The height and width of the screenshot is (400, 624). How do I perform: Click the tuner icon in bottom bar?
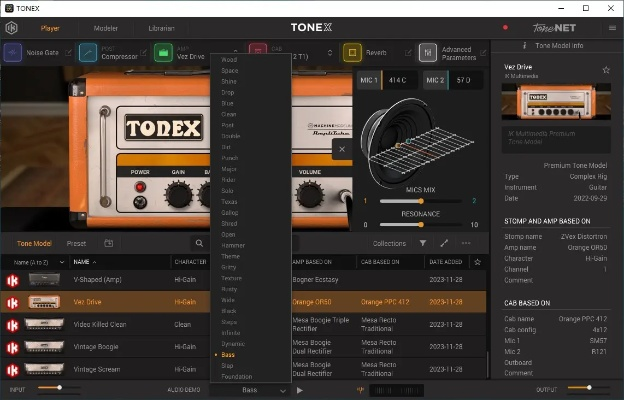coord(358,390)
